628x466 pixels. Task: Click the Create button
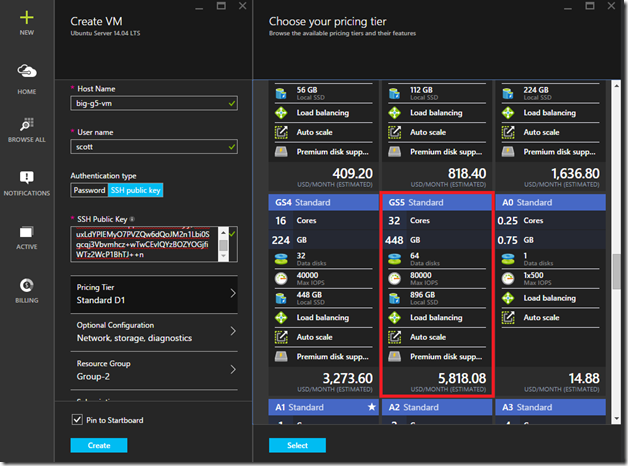tap(99, 445)
